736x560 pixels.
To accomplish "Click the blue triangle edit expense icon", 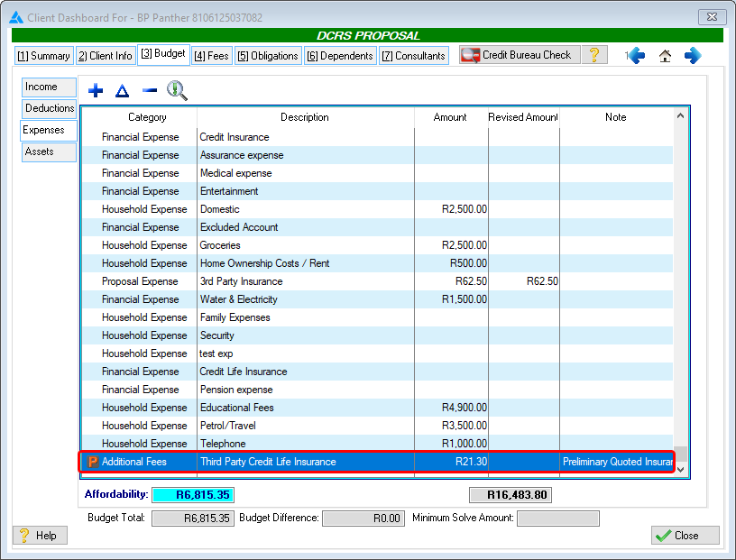I will (x=123, y=91).
